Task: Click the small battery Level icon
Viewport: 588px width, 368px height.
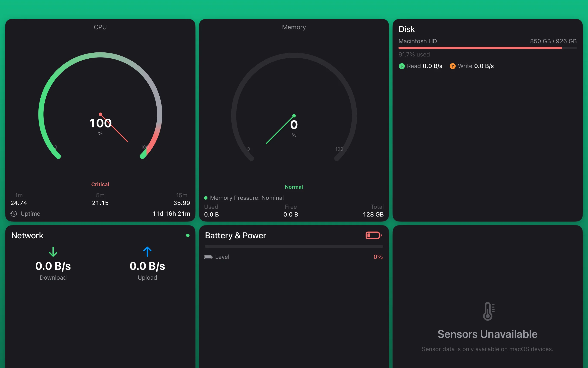Action: coord(208,257)
